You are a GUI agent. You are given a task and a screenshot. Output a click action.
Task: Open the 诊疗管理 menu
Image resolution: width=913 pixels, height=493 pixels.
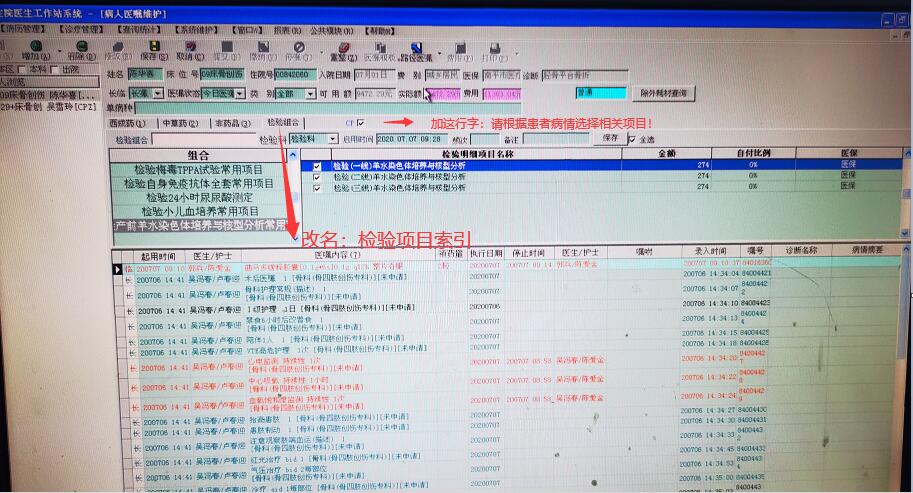tap(80, 29)
